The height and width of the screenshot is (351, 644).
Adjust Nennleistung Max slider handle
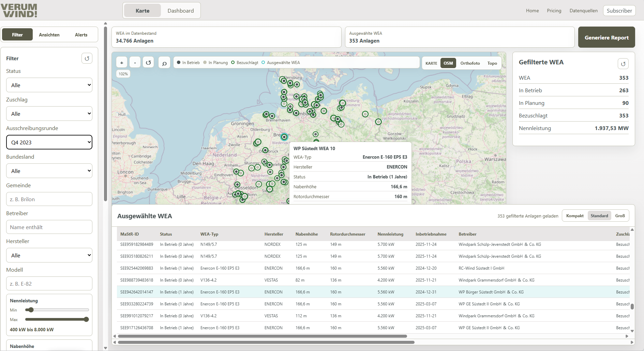[86, 319]
